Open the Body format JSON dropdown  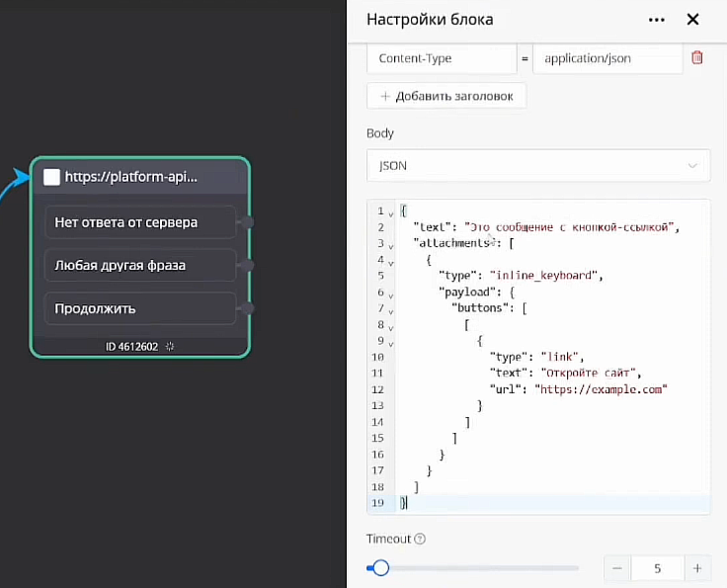(x=537, y=166)
